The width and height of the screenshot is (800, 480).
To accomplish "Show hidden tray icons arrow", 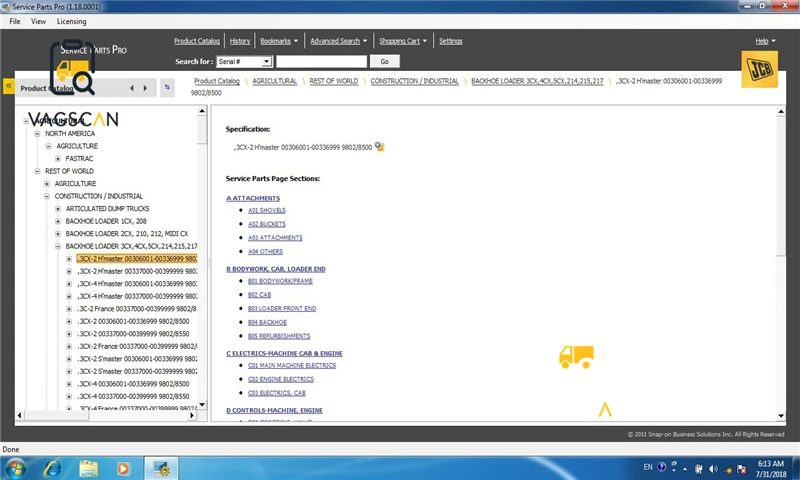I will pos(685,468).
